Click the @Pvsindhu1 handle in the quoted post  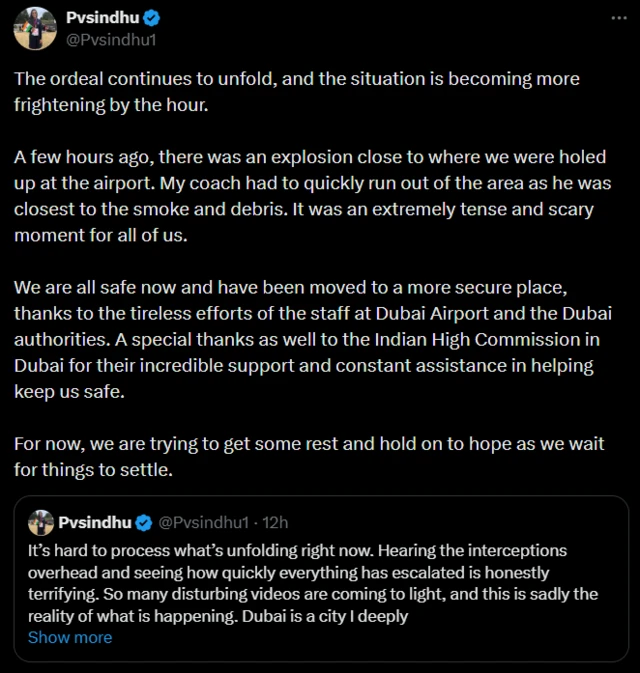[203, 522]
